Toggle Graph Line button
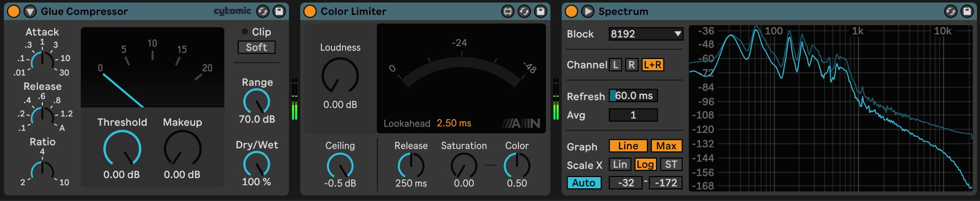This screenshot has width=980, height=201. pyautogui.click(x=628, y=146)
